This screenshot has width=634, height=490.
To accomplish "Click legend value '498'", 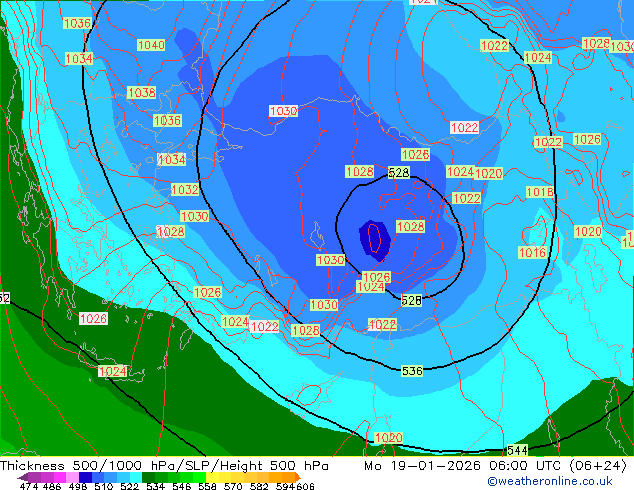I will [78, 486].
